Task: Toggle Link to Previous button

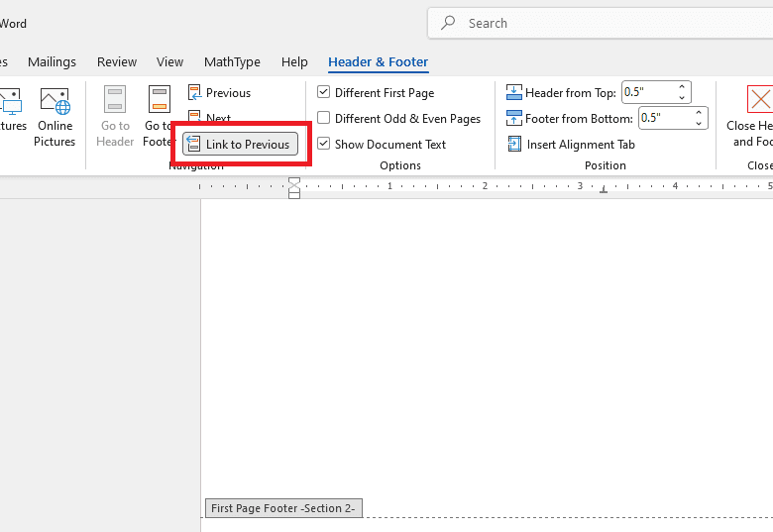Action: point(240,144)
